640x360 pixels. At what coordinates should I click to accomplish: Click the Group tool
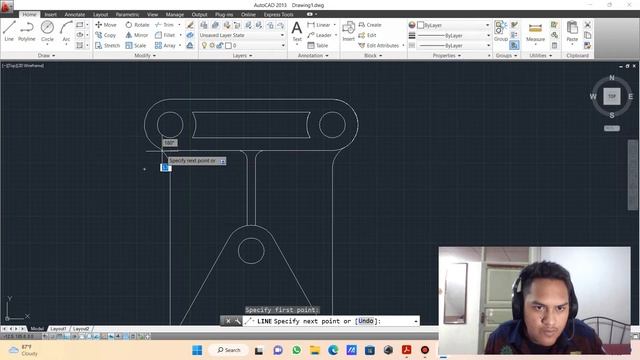500,31
